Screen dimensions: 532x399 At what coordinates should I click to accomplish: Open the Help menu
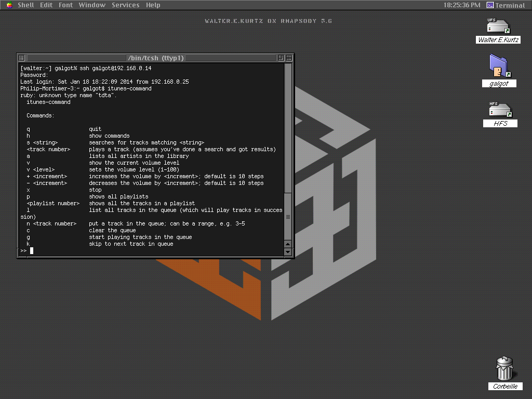pyautogui.click(x=153, y=5)
